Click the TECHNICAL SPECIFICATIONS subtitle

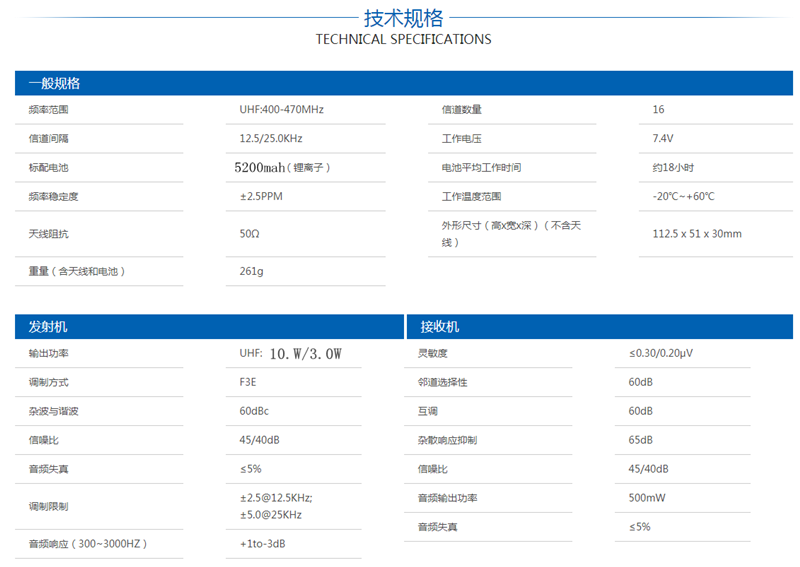pyautogui.click(x=403, y=39)
